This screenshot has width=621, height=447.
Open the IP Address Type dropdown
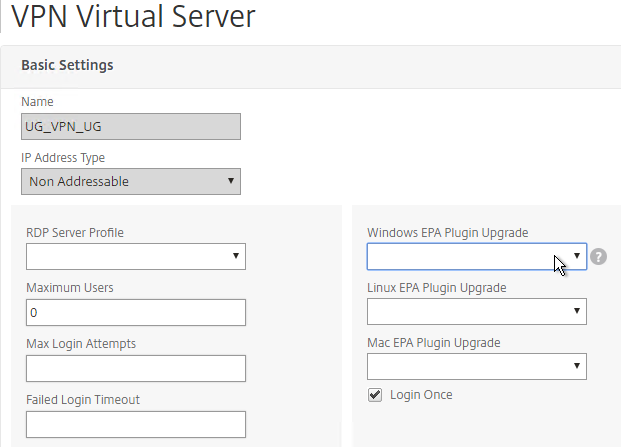tap(131, 181)
